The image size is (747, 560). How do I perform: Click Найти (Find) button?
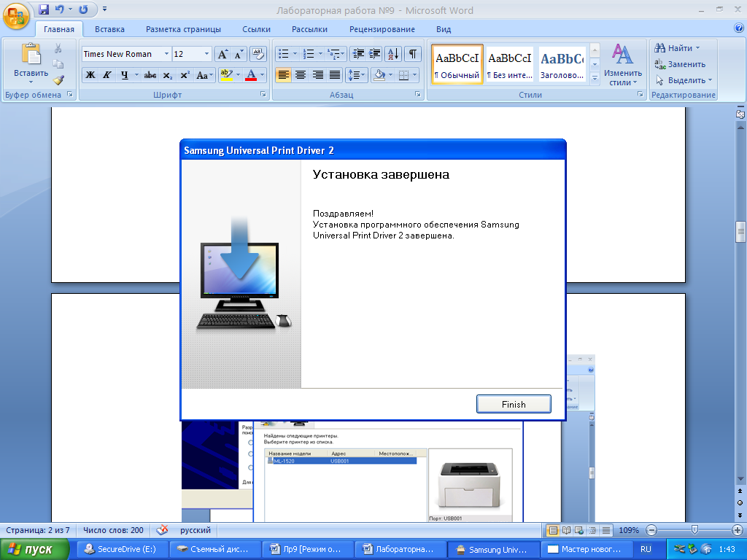(677, 48)
